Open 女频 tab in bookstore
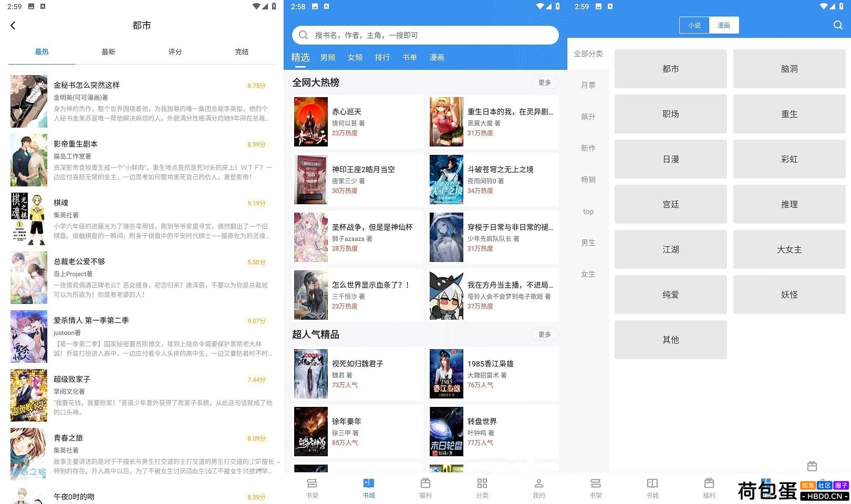 coord(355,57)
